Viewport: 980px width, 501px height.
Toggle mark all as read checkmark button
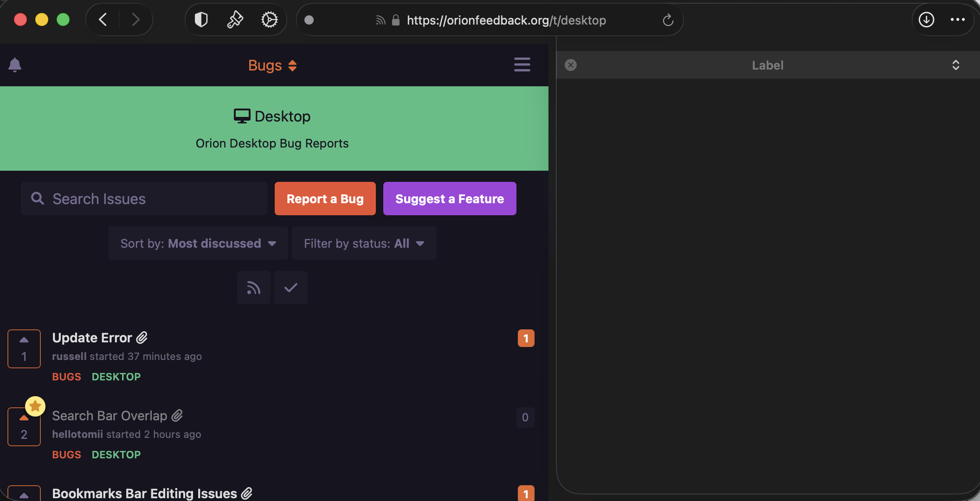290,288
